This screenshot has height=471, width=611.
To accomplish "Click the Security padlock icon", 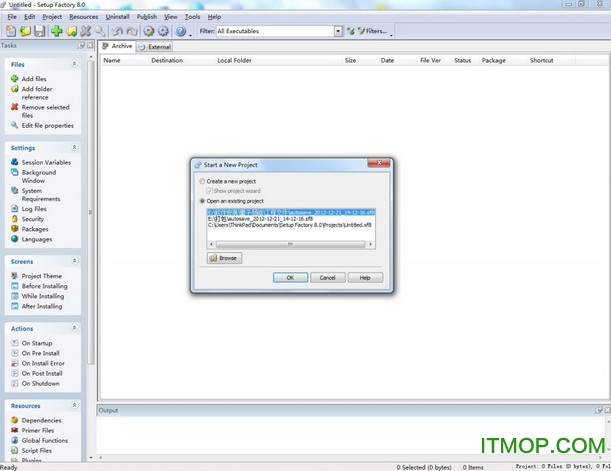I will pos(15,219).
